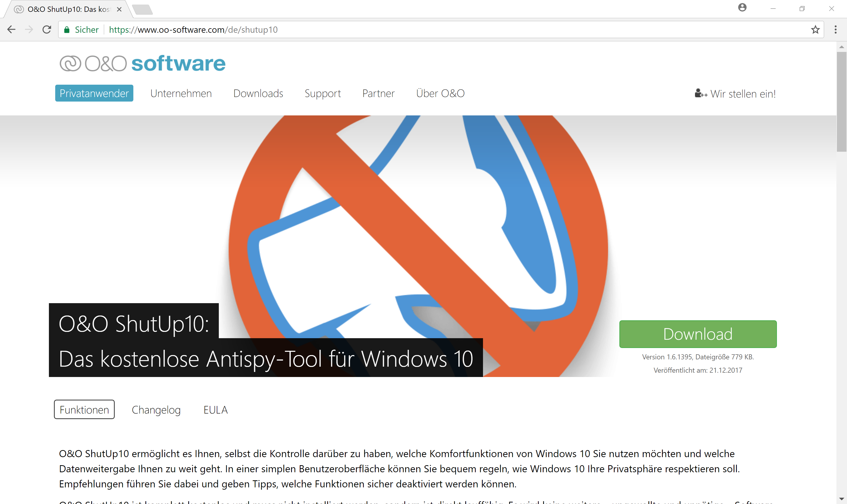This screenshot has height=504, width=847.
Task: Open a new browser tab
Action: [143, 10]
